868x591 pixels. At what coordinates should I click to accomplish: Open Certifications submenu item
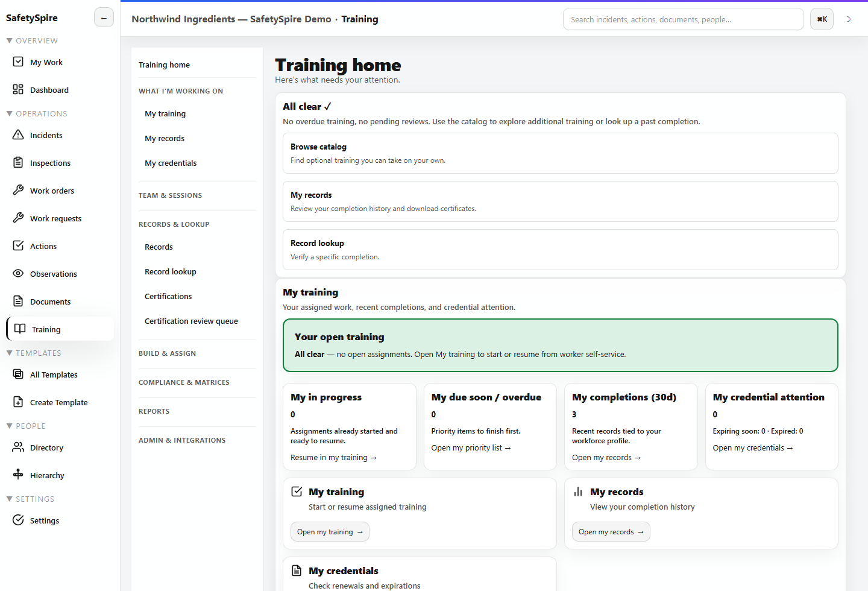168,297
